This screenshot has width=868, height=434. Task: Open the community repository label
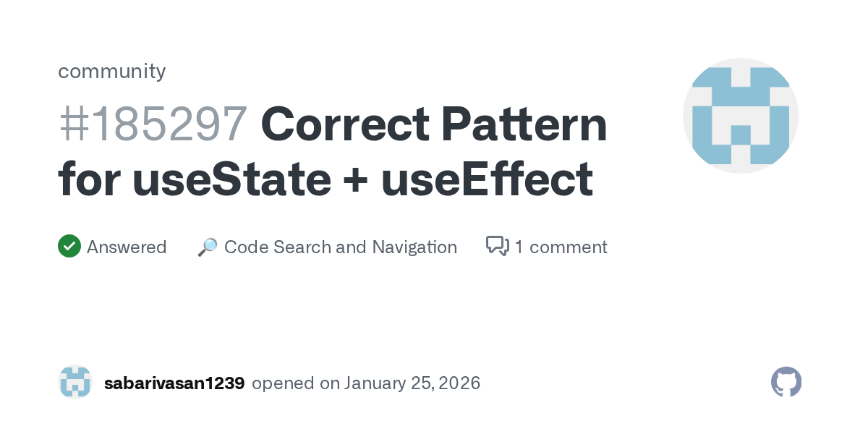coord(111,71)
